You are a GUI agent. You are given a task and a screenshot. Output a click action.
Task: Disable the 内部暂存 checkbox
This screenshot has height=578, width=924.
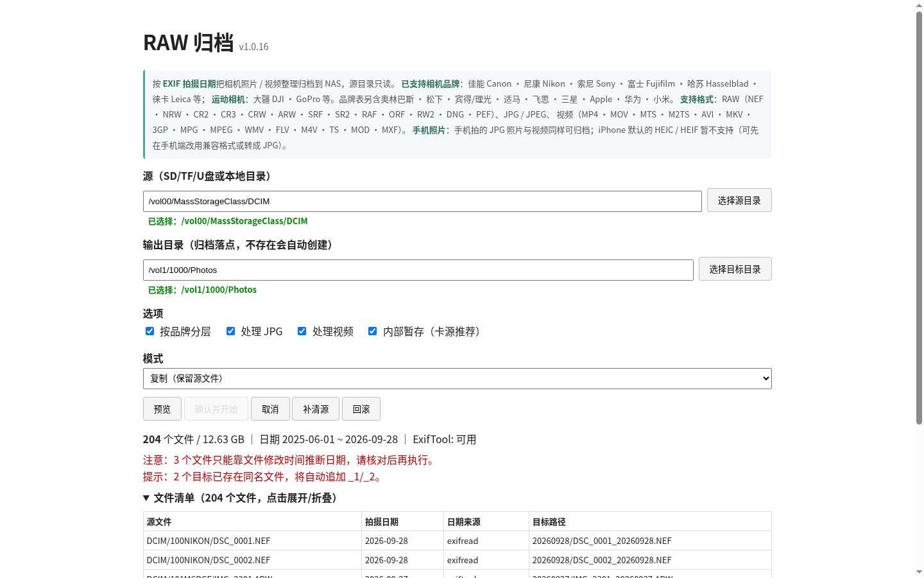point(372,331)
